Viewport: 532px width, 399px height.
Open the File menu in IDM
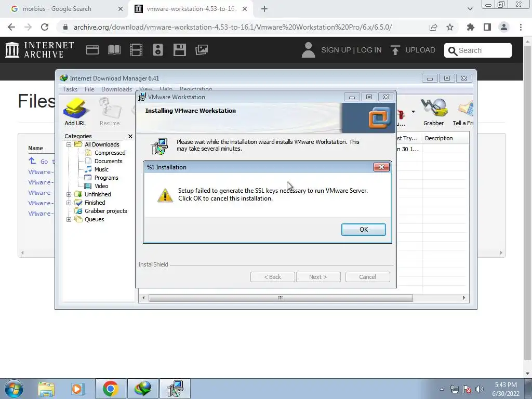[x=89, y=89]
